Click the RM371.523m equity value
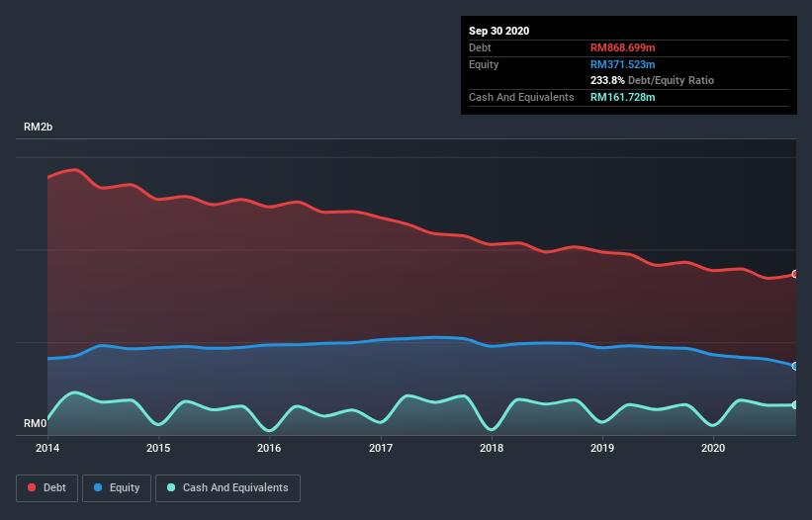Viewport: 812px width, 520px height. coord(622,64)
